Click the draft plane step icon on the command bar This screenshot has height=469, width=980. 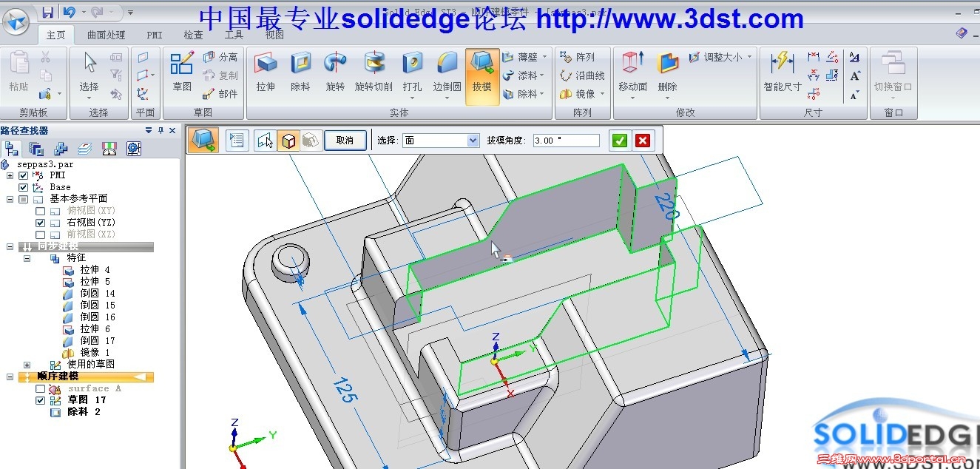pyautogui.click(x=265, y=140)
